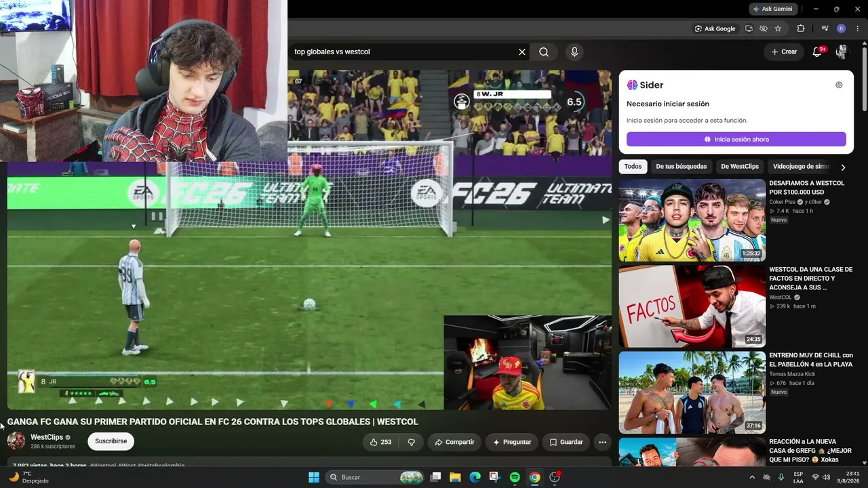Open WESTCOL DA UNA CLASE DE FACTOS title
Image resolution: width=868 pixels, height=488 pixels.
tap(810, 279)
